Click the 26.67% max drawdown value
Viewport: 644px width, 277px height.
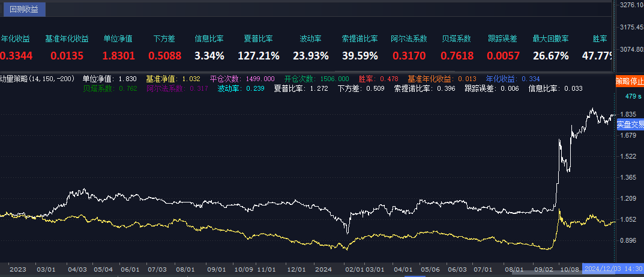pos(551,56)
